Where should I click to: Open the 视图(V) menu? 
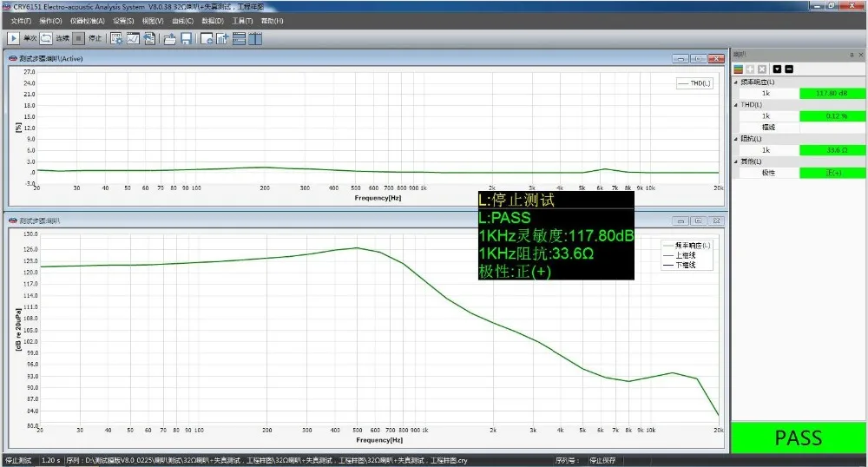[x=153, y=21]
